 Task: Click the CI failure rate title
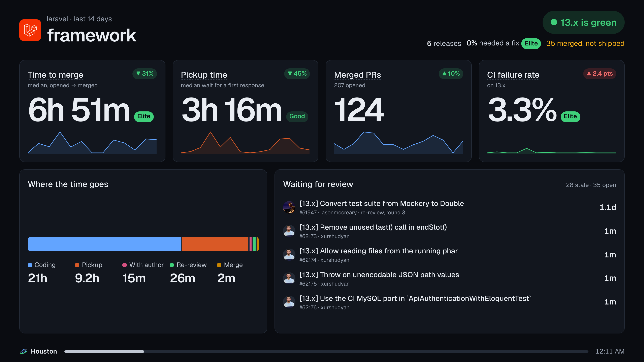513,75
